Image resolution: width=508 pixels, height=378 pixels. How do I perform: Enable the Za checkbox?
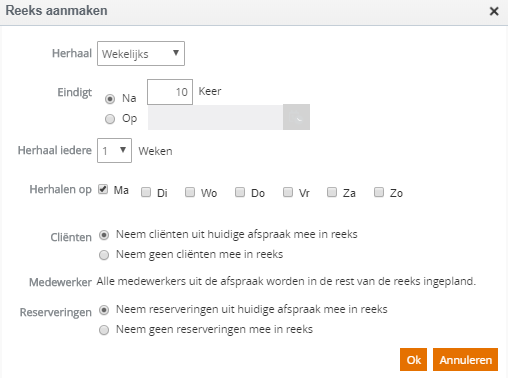[332, 192]
